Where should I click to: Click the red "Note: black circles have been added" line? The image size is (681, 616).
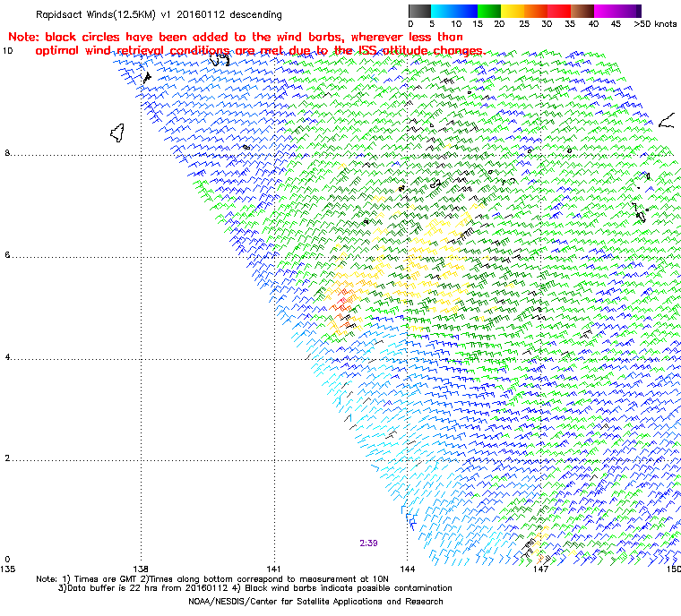click(x=236, y=37)
